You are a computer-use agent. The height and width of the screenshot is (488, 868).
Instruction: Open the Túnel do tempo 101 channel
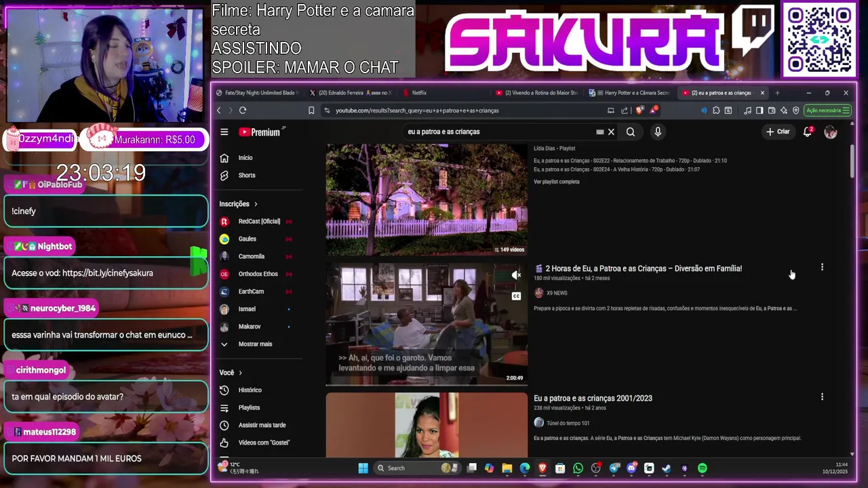[568, 423]
